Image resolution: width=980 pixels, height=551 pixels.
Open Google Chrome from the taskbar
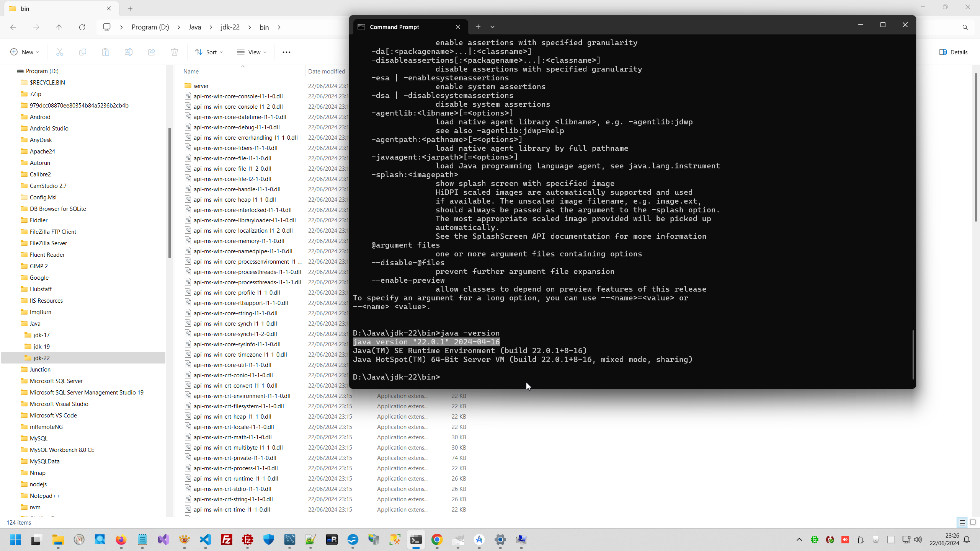point(438,540)
